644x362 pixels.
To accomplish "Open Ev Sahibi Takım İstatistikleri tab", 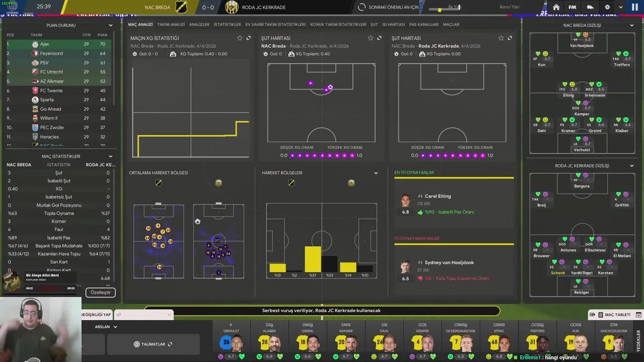I will pos(276,24).
